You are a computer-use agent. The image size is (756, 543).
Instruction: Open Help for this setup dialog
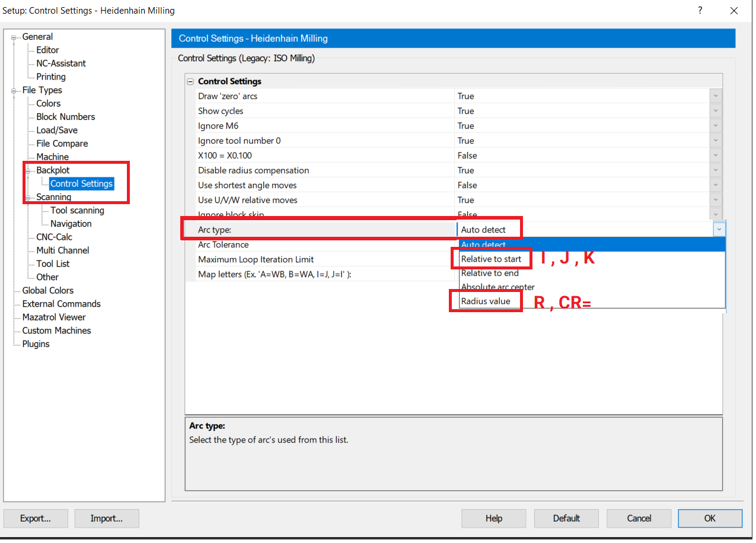coord(494,518)
